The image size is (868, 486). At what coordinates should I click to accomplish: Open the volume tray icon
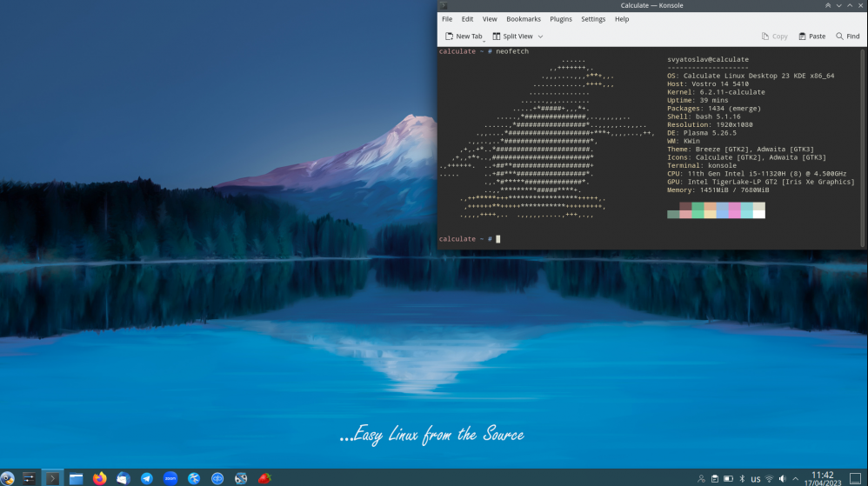(782, 479)
